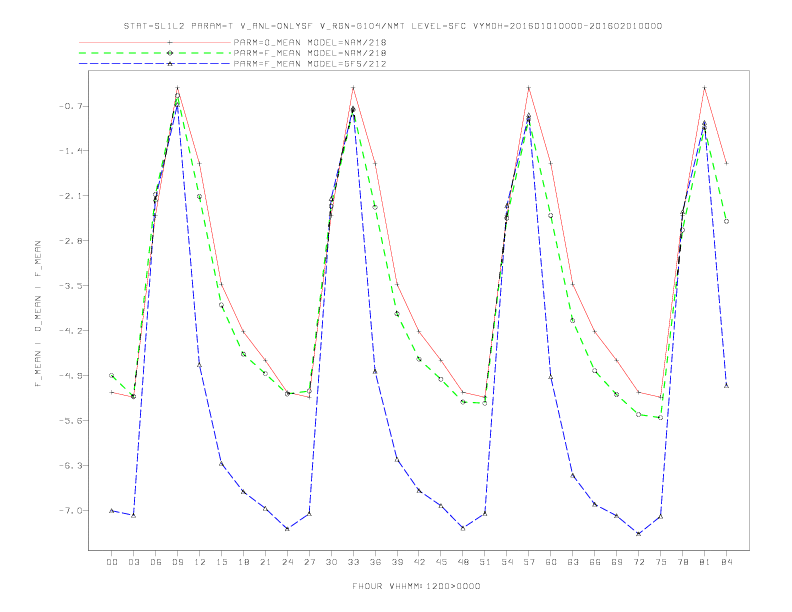Click the 18 forecast hour tick label
Image resolution: width=792 pixels, height=612 pixels.
243,562
